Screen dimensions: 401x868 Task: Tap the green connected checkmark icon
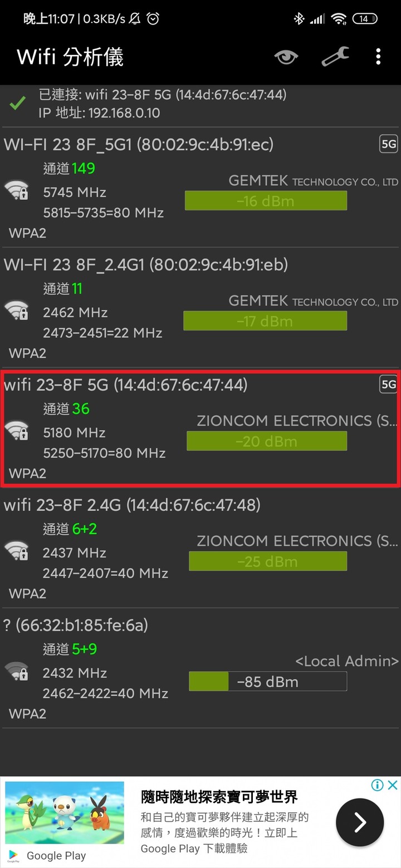coord(18,103)
